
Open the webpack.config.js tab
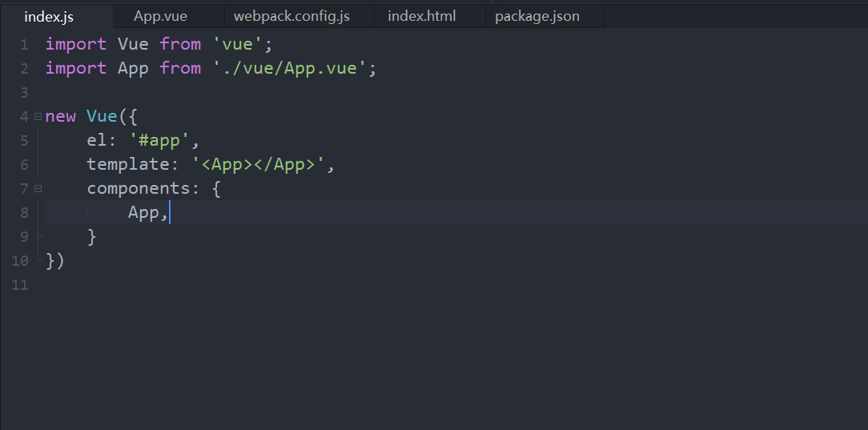pos(291,17)
